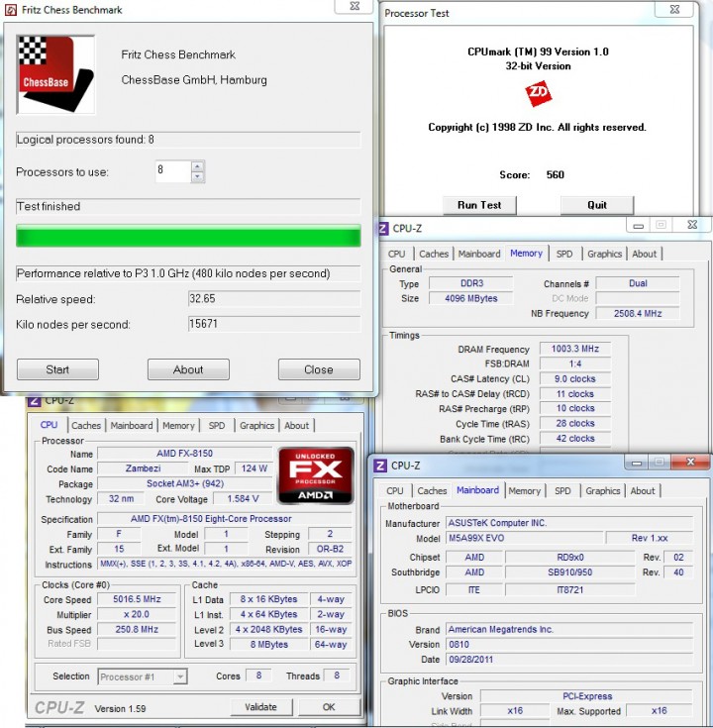Quit the Processor Test window

click(597, 205)
